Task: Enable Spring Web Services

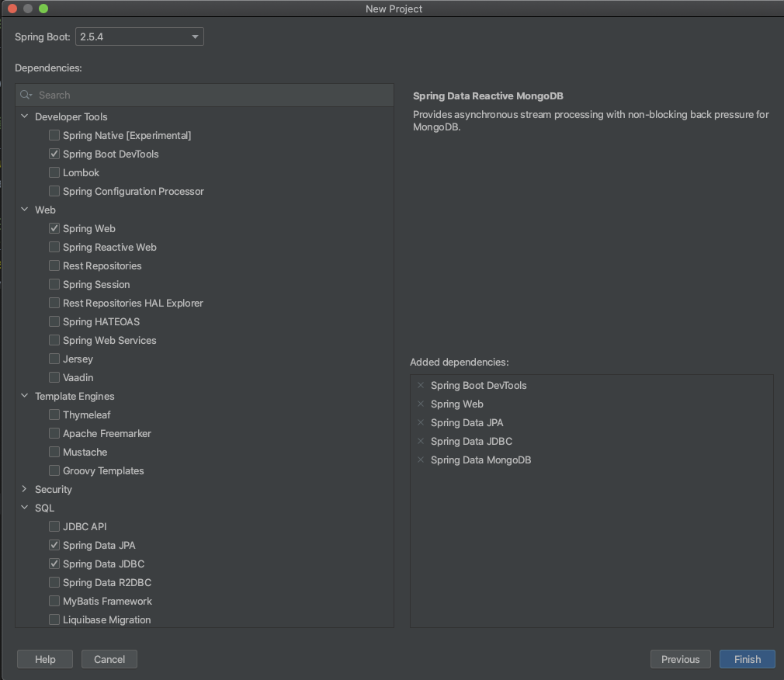Action: [54, 340]
